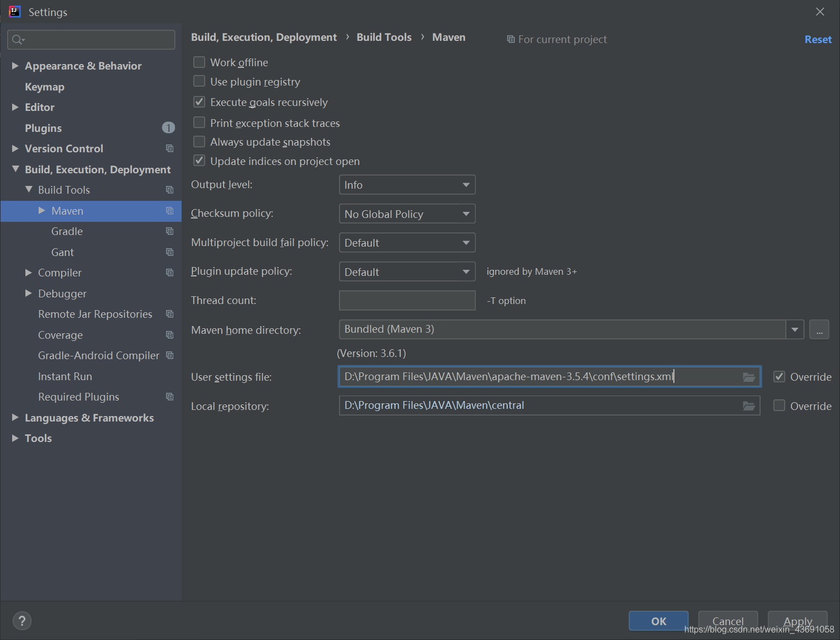This screenshot has height=640, width=840.
Task: Open Maven home directory dropdown arrow
Action: (x=795, y=329)
